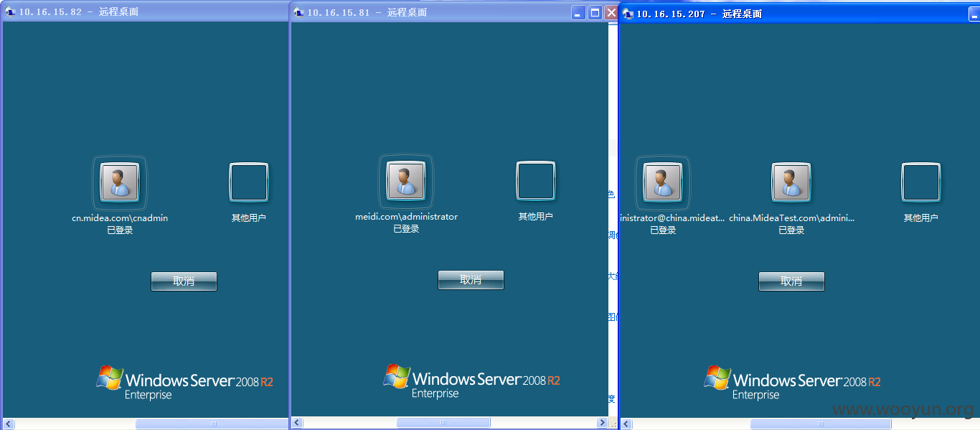Viewport: 980px width, 430px height.
Task: Click the horizontal scrollbar thumb in the 10.16.15.82 window
Action: point(212,424)
